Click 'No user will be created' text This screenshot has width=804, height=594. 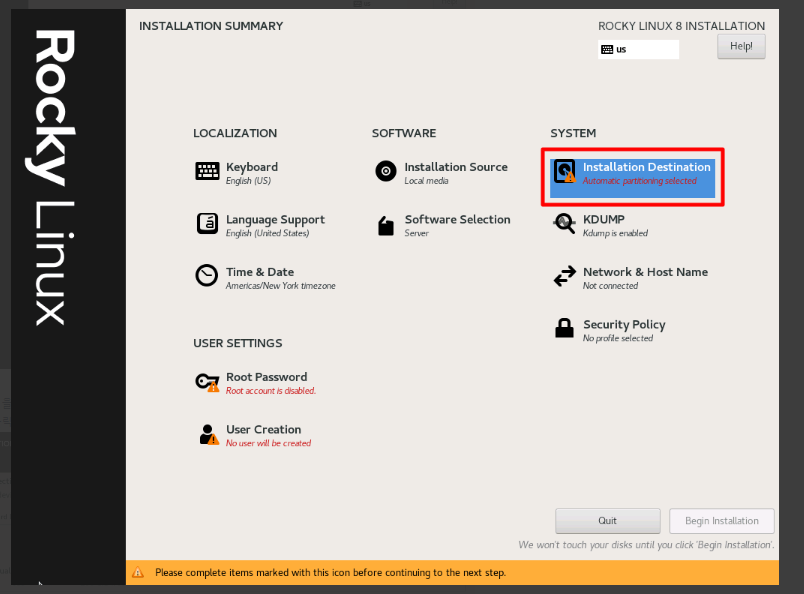point(268,443)
